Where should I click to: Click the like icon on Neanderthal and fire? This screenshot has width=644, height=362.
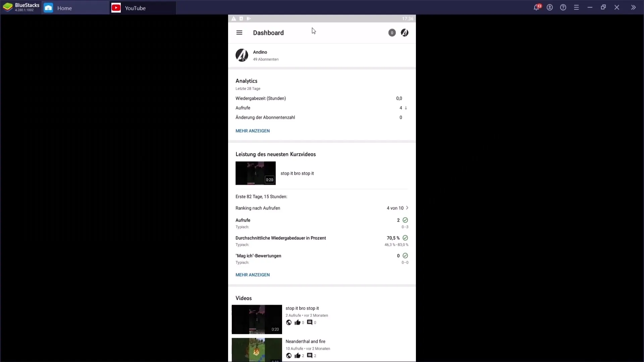click(x=298, y=355)
